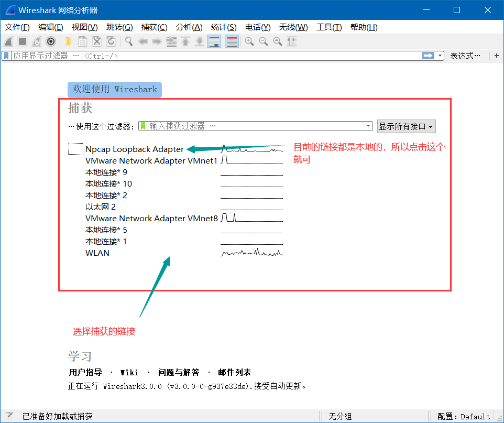The image size is (504, 423).
Task: Click the display filter bookmark icon
Action: click(6, 56)
